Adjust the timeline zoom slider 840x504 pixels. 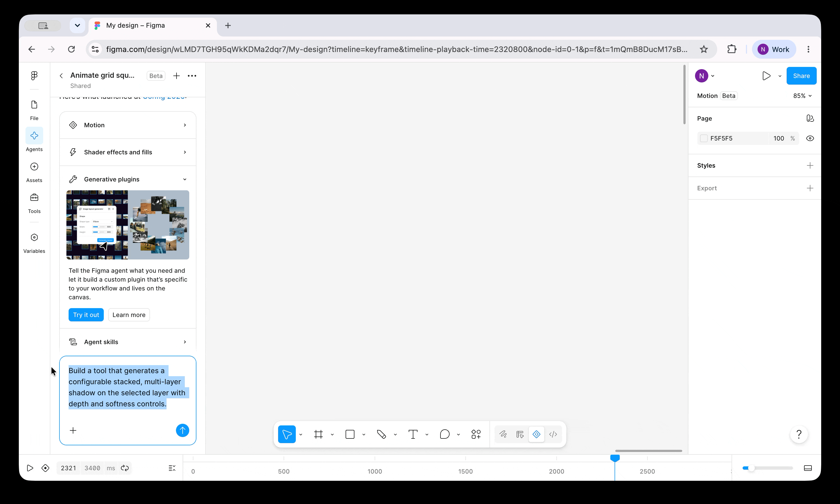point(767,468)
